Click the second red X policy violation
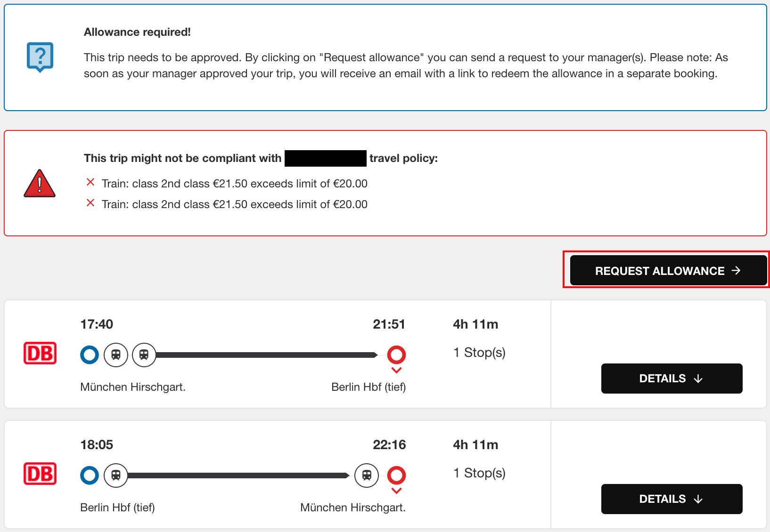This screenshot has width=770, height=532. click(90, 203)
